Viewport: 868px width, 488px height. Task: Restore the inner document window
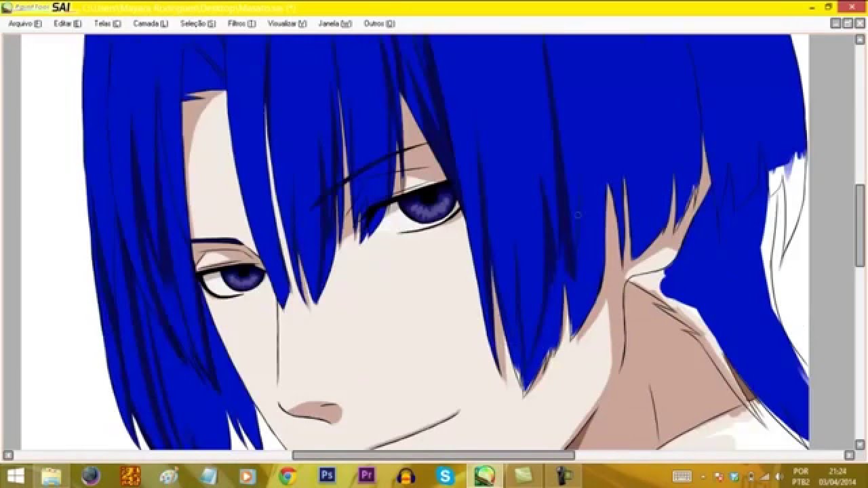[848, 23]
